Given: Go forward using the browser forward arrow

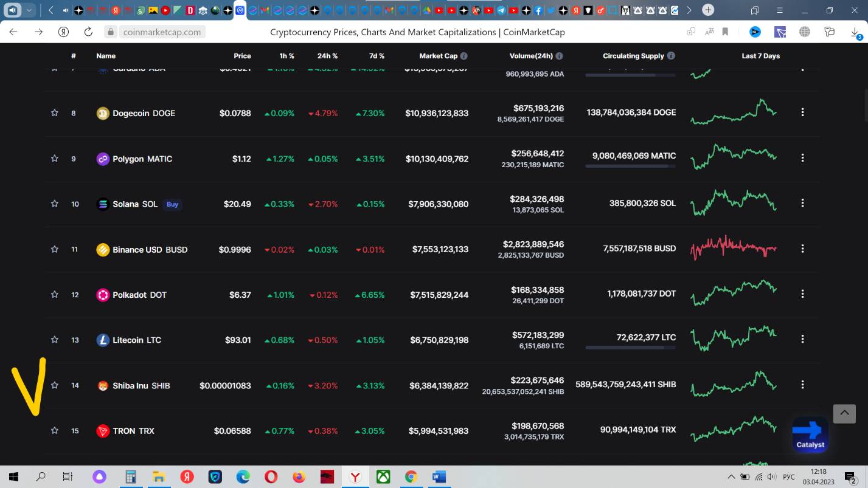Looking at the screenshot, I should click(39, 32).
